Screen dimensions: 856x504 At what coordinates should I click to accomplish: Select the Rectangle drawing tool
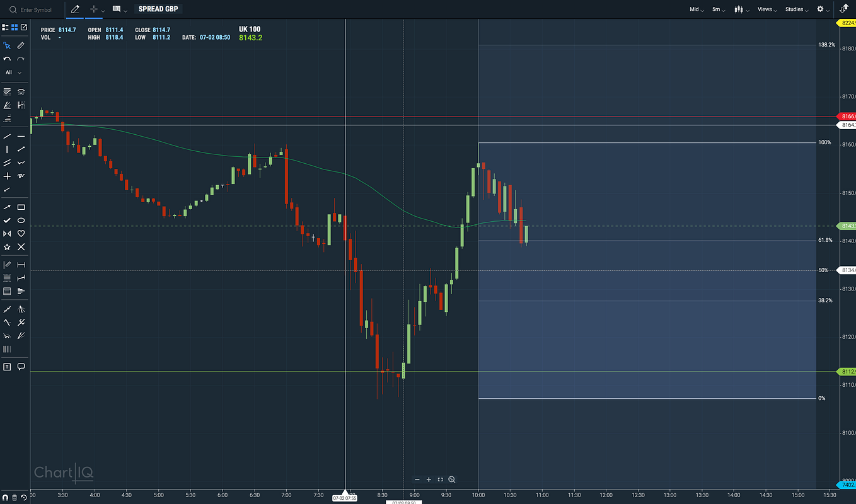(x=21, y=207)
